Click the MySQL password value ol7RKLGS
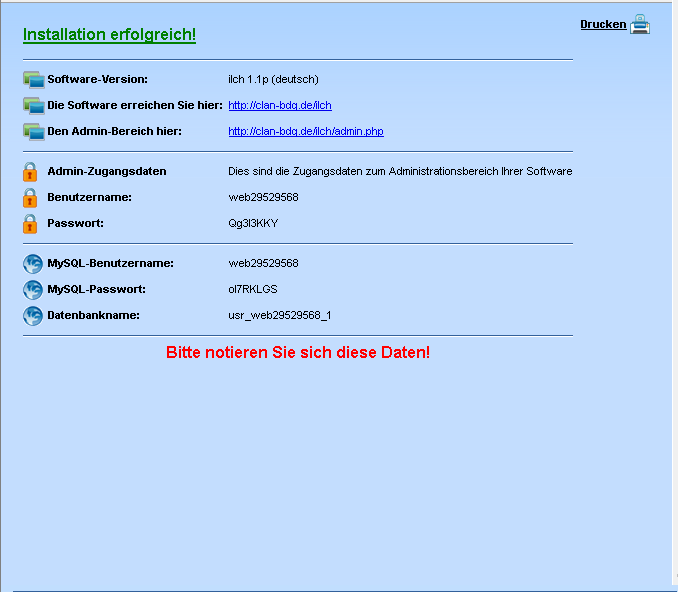 (253, 289)
